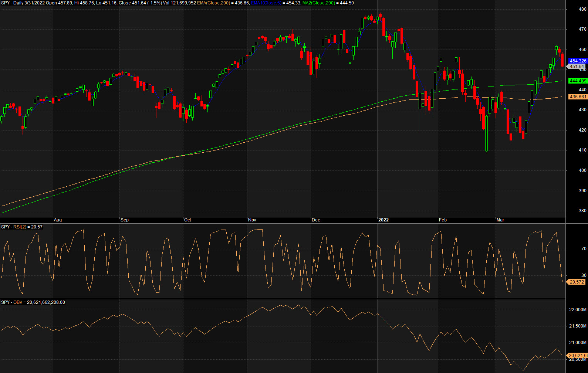Click the 21,000M OBV axis label
Viewport: 588px width, 373px height.
578,343
